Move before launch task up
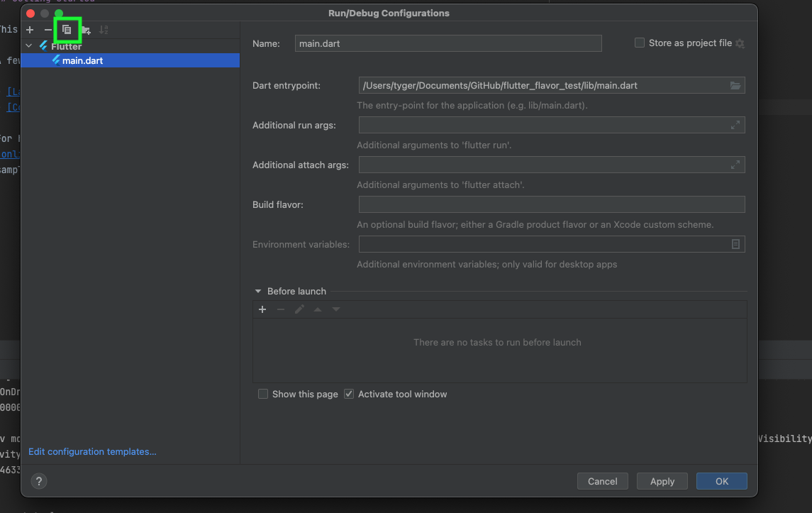This screenshot has height=513, width=812. coord(318,309)
